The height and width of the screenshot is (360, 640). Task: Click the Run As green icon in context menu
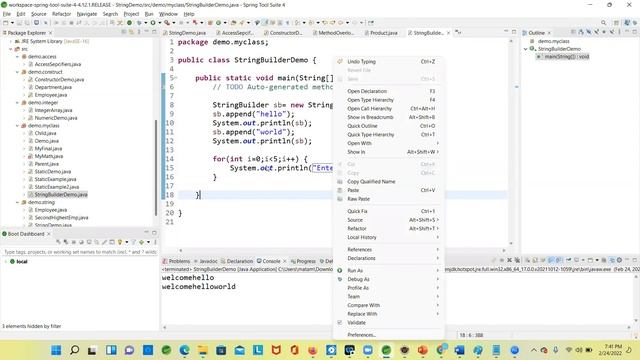[340, 271]
